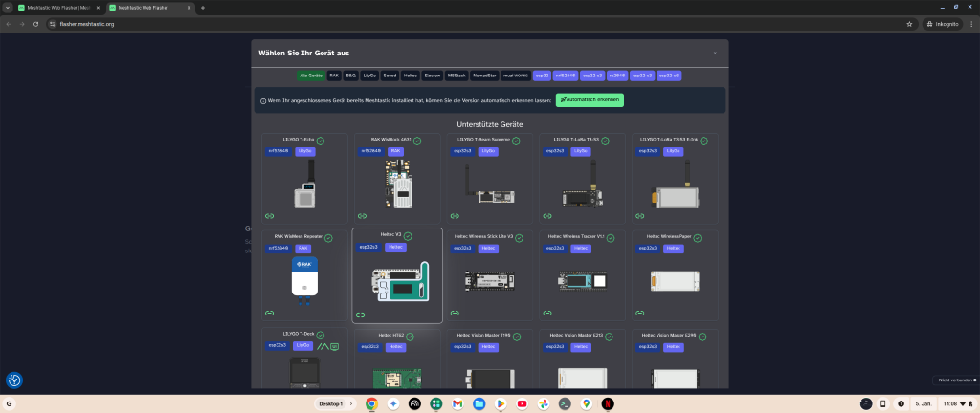Show all devices with Alle Geräte
The height and width of the screenshot is (413, 980).
(x=310, y=75)
